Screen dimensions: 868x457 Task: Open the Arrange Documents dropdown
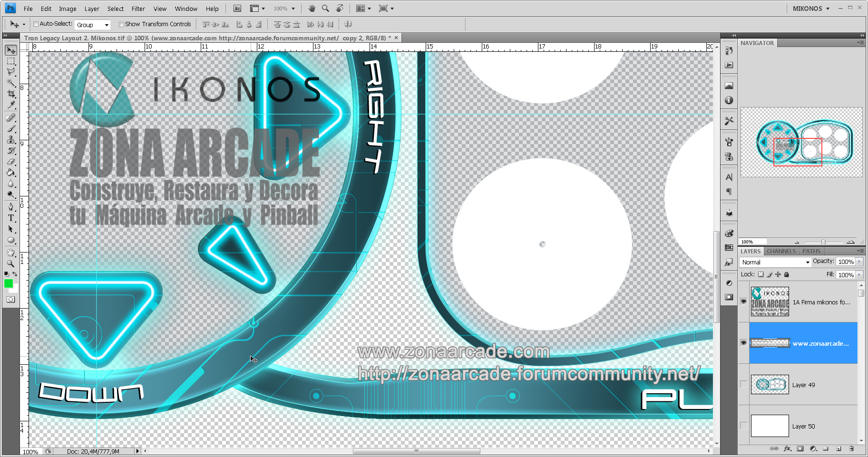(364, 9)
